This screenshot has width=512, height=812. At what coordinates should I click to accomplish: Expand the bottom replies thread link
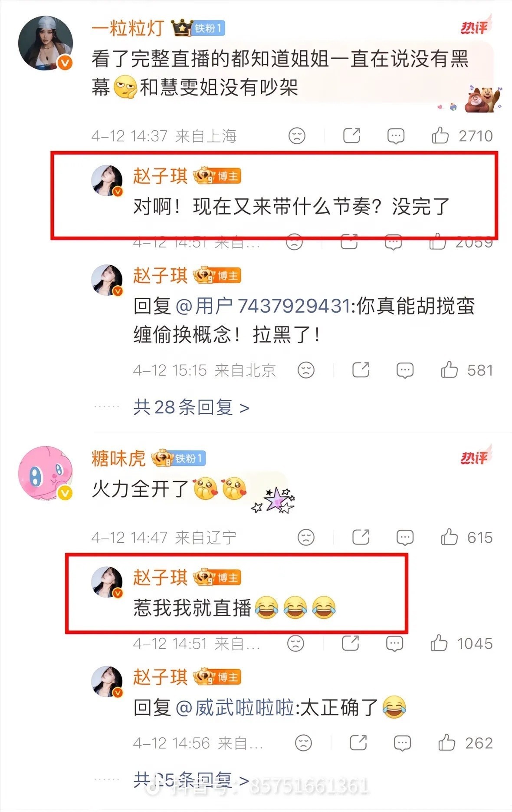[191, 780]
